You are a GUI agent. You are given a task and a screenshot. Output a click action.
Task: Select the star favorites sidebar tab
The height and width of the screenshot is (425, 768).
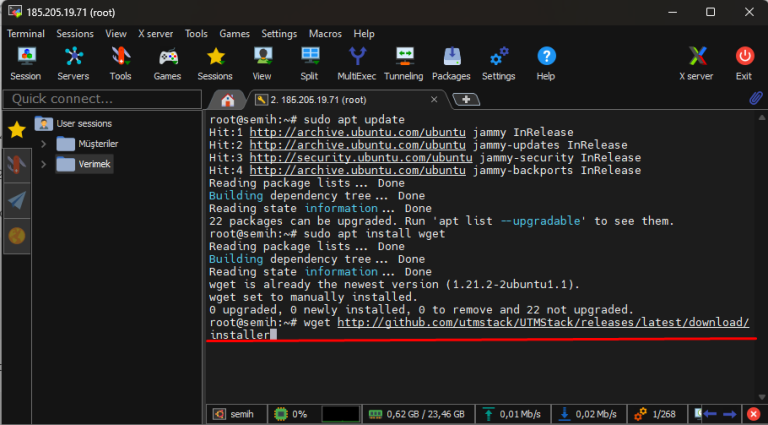coord(17,129)
